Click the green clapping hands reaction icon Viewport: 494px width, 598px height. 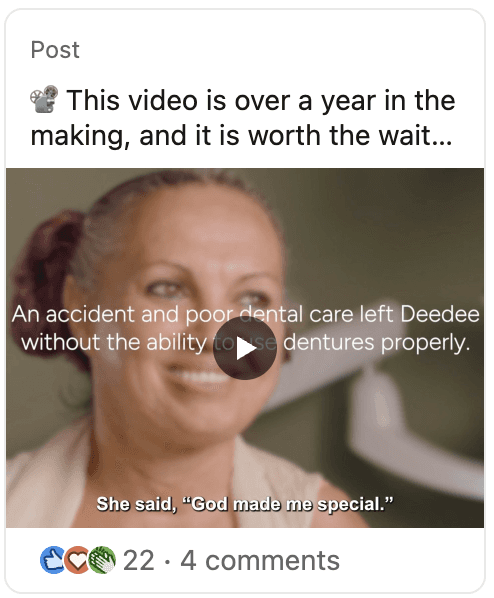tap(102, 560)
